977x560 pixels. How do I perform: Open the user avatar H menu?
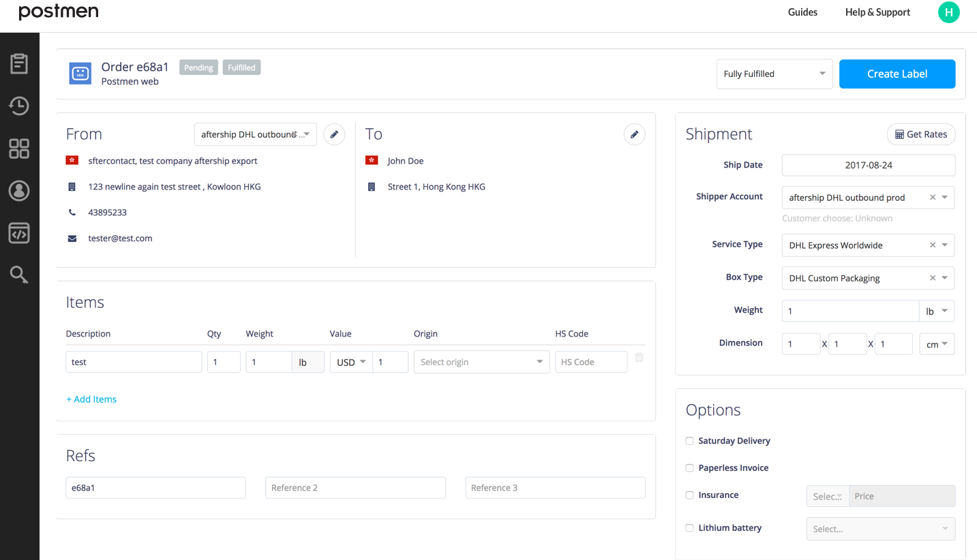click(x=948, y=12)
